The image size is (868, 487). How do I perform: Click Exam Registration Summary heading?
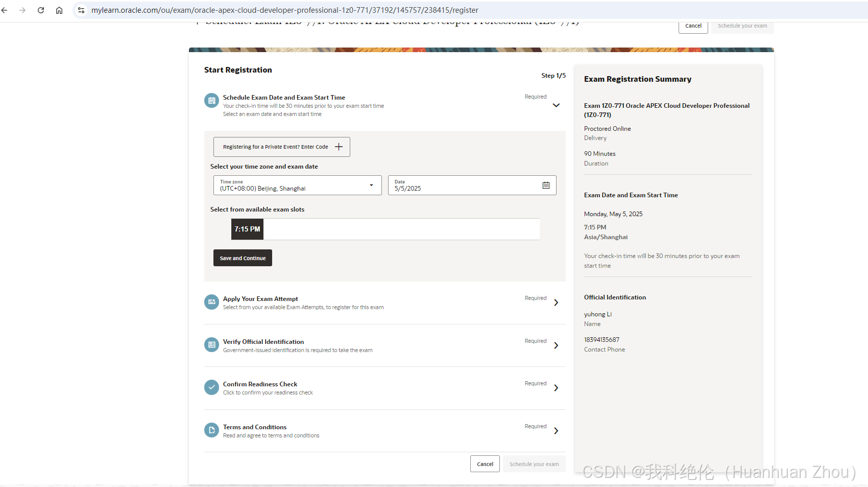click(638, 79)
